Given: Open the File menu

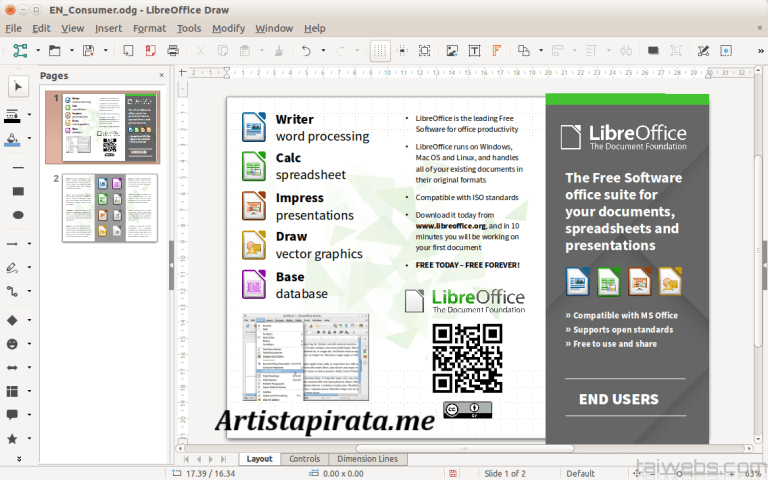Looking at the screenshot, I should pos(13,28).
